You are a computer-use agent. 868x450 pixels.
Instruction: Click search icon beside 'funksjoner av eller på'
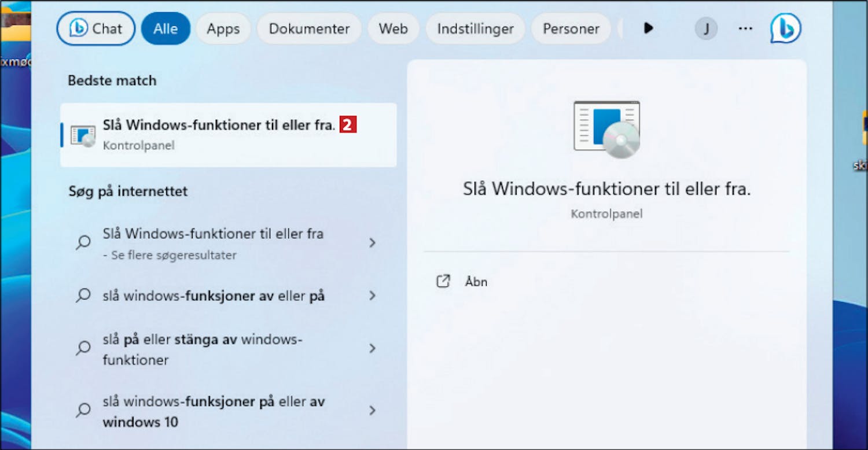coord(83,296)
